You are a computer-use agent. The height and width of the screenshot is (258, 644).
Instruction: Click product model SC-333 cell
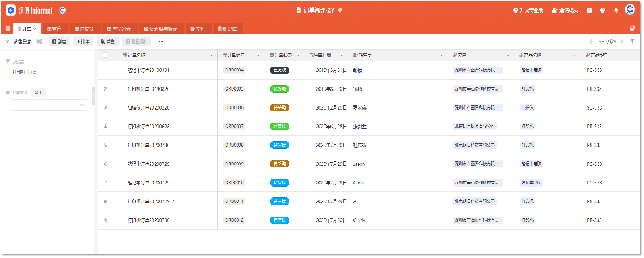[594, 108]
